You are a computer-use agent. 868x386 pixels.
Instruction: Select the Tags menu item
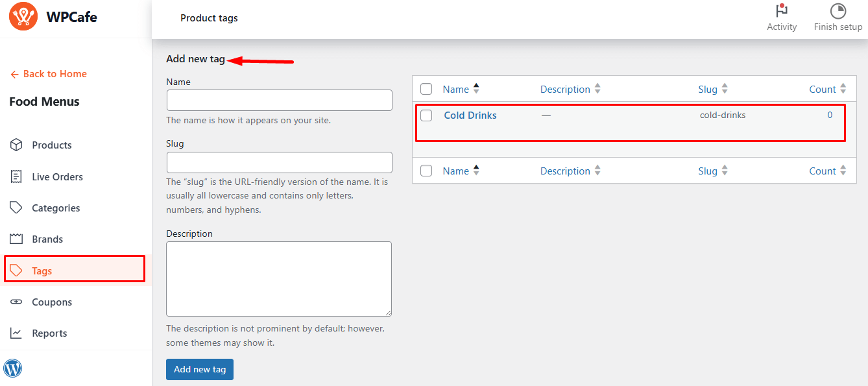42,271
